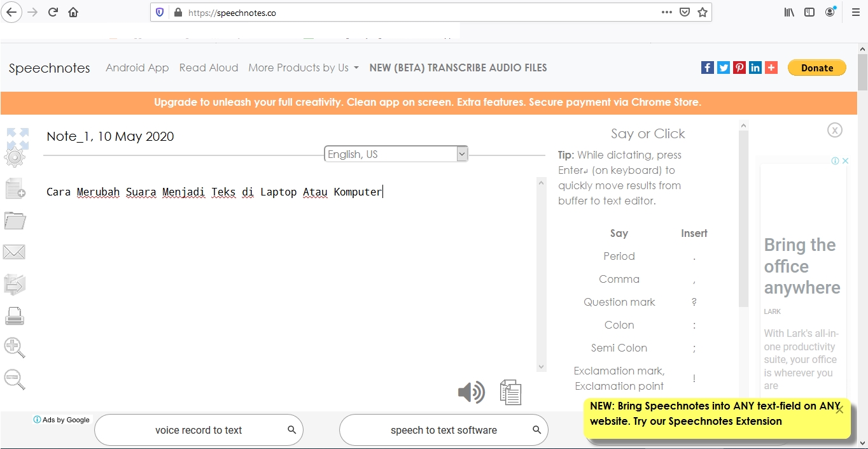Zoom out with the magnifier minus icon
The width and height of the screenshot is (868, 449).
[15, 380]
